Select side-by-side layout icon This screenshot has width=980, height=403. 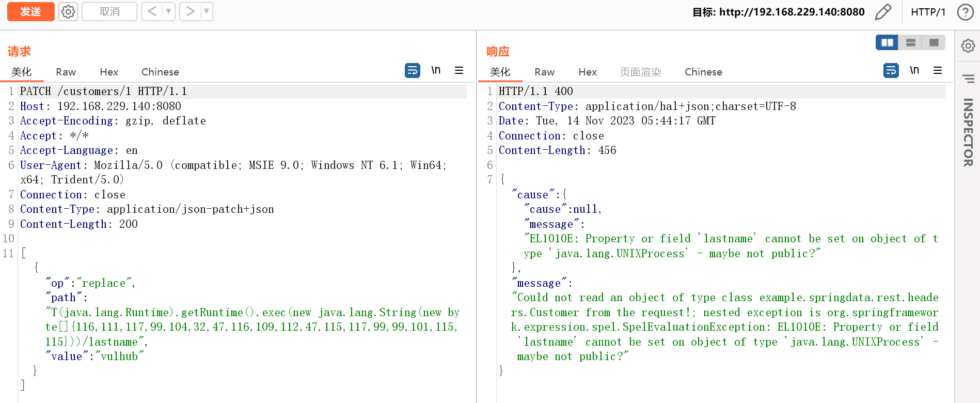pos(887,42)
